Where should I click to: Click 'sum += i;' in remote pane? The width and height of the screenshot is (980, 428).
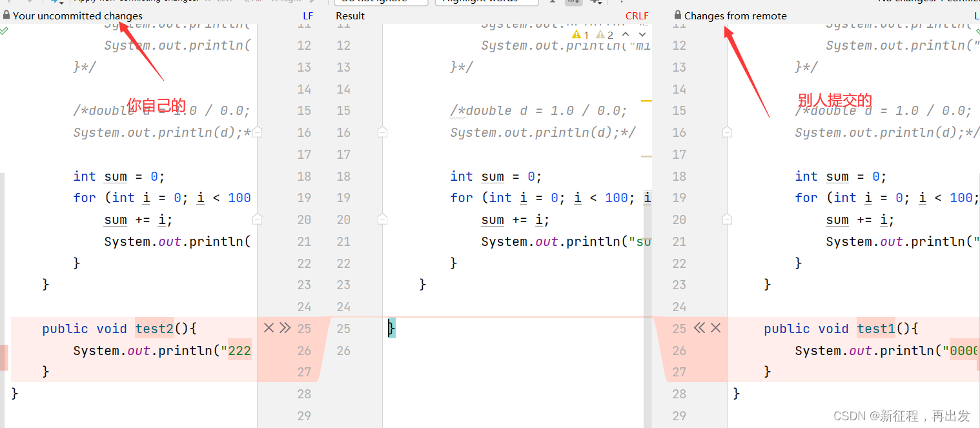pos(860,219)
